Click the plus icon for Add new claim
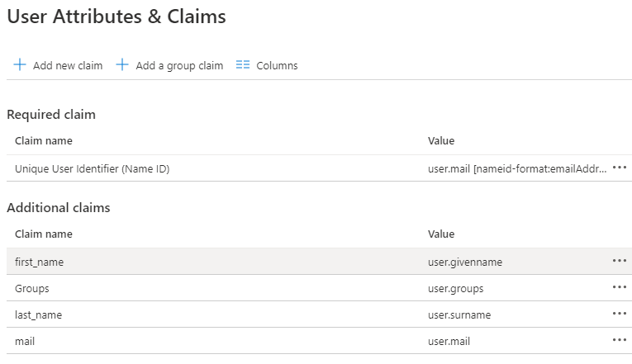The height and width of the screenshot is (364, 632). coord(20,65)
